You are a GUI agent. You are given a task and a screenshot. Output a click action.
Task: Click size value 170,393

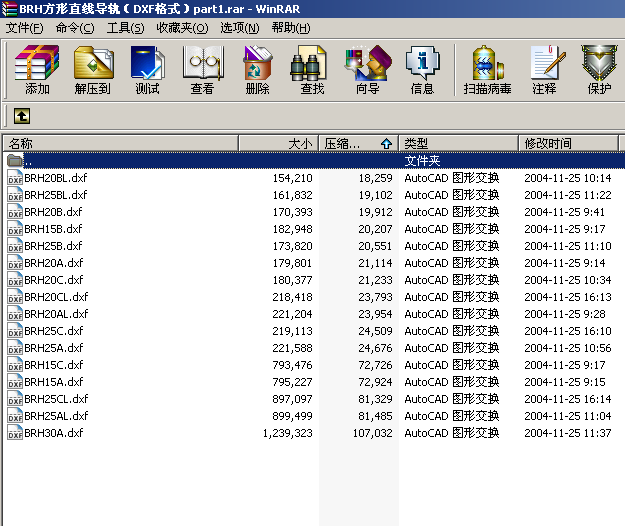coord(293,212)
